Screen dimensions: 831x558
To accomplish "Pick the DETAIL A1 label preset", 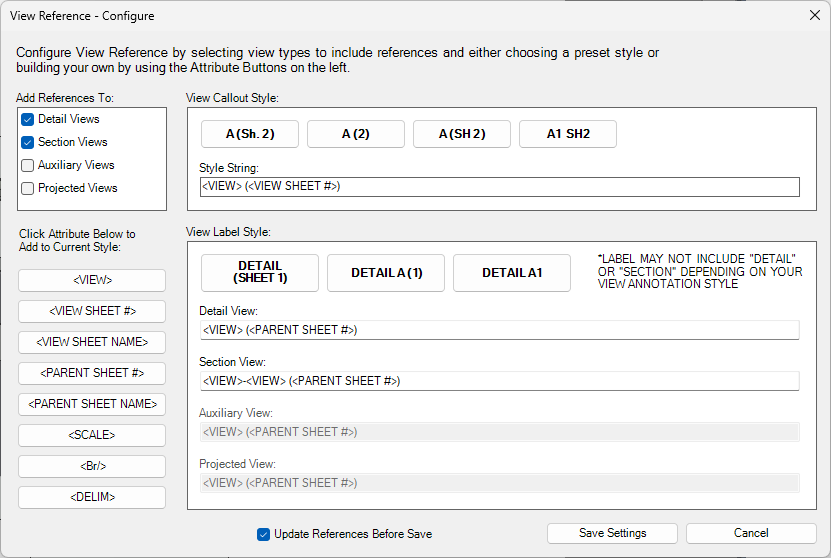I will pyautogui.click(x=512, y=273).
